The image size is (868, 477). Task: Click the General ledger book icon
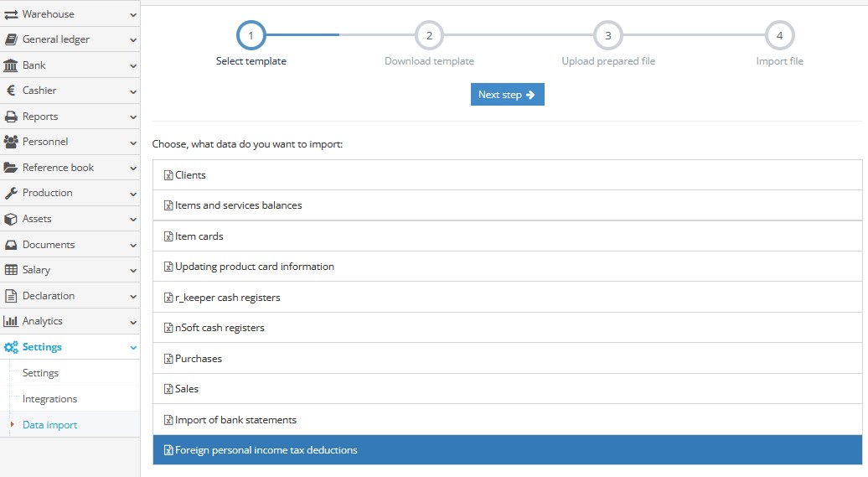pyautogui.click(x=12, y=39)
